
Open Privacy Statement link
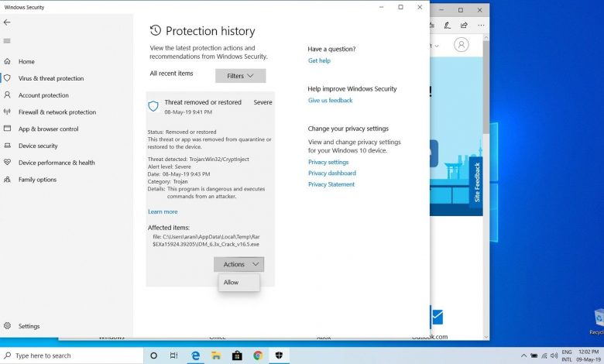(x=331, y=184)
